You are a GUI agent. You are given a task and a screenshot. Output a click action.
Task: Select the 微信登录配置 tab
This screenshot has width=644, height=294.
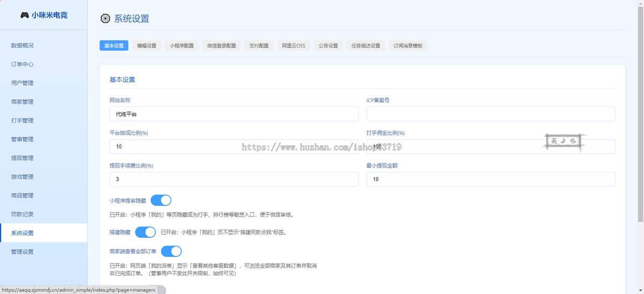(x=222, y=46)
